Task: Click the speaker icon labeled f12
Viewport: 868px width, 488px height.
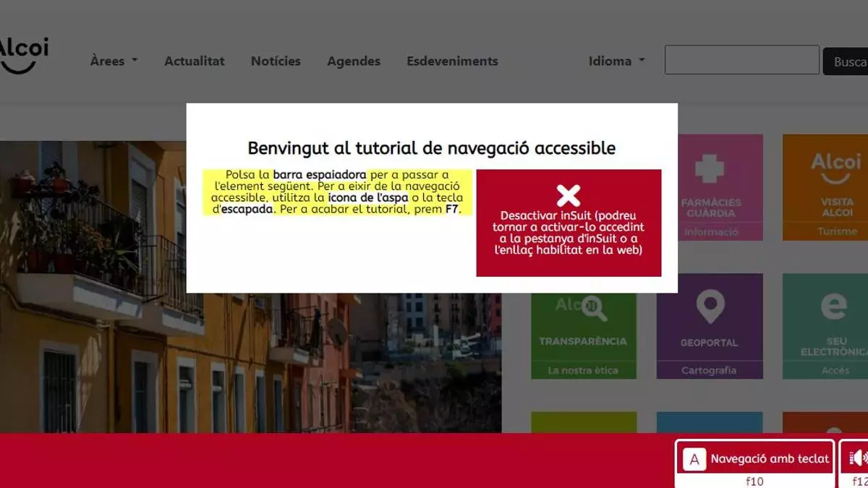Action: pos(858,458)
